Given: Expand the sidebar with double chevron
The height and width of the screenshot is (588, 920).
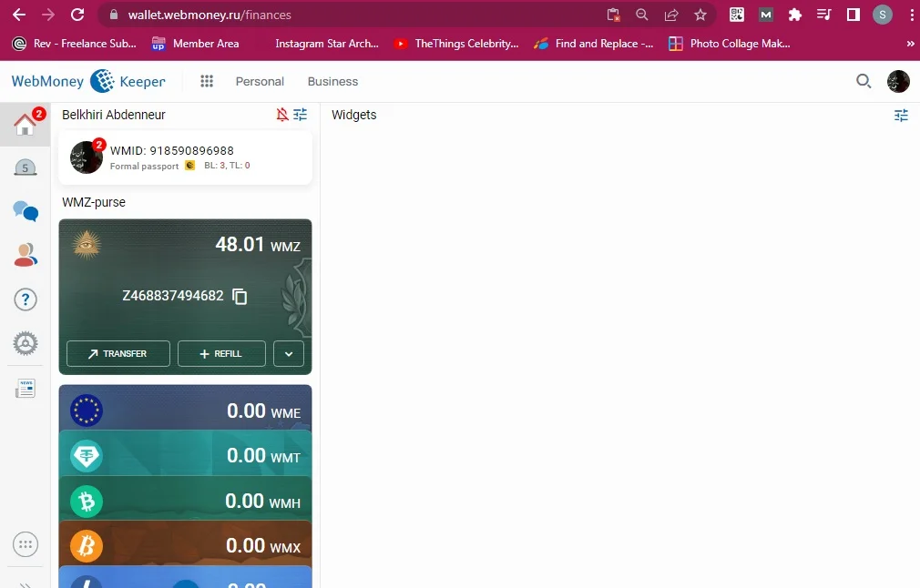Looking at the screenshot, I should click(x=26, y=583).
